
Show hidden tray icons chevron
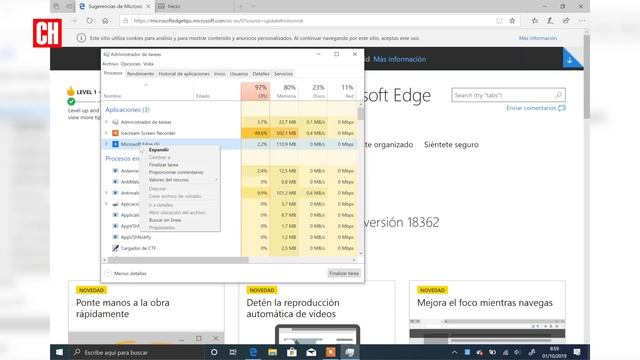(454, 352)
